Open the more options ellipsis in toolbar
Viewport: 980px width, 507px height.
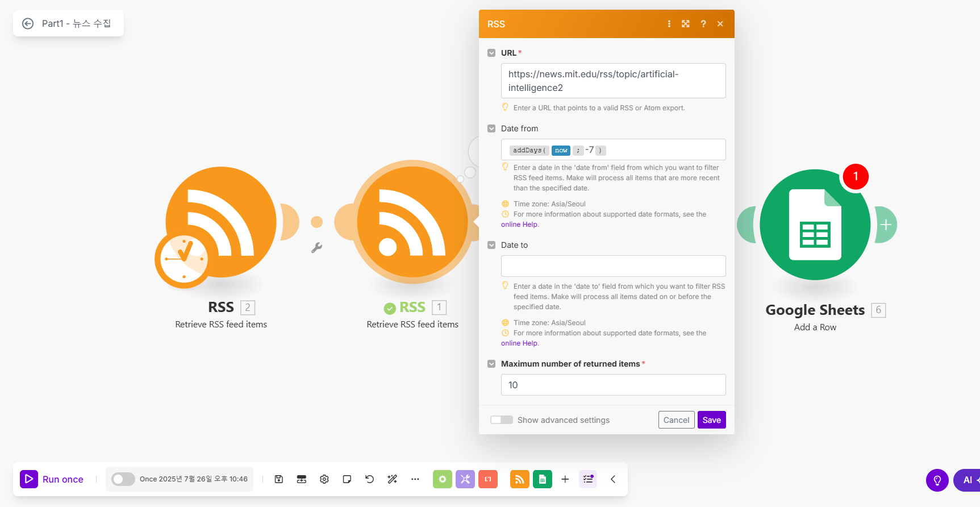coord(415,479)
